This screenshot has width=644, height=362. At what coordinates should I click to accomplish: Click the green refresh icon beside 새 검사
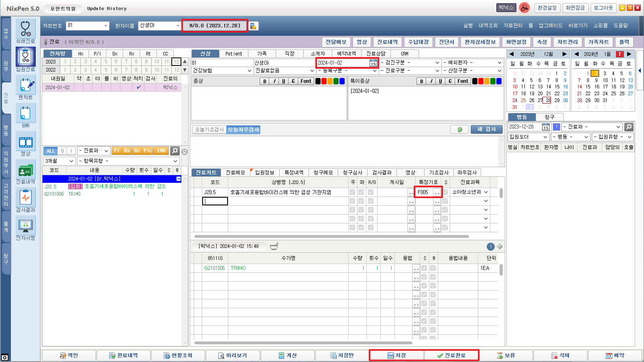click(460, 129)
